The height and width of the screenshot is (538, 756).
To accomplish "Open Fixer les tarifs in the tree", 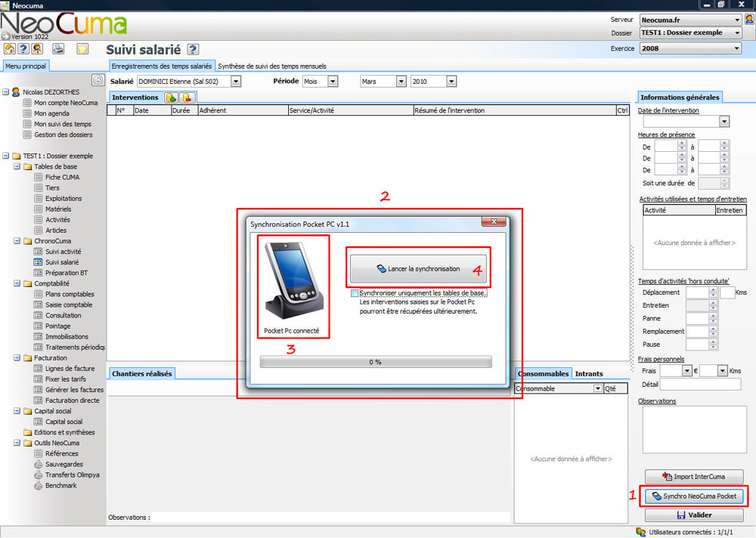I will click(66, 379).
